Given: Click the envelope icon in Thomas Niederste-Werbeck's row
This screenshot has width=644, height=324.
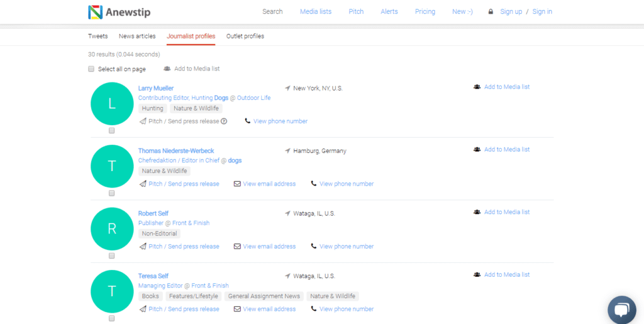Looking at the screenshot, I should (237, 184).
